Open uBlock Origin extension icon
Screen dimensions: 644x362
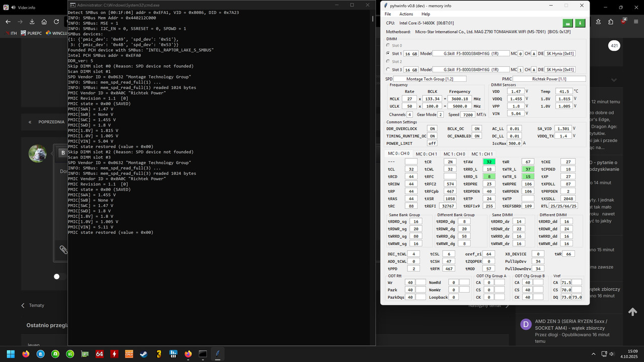[624, 22]
